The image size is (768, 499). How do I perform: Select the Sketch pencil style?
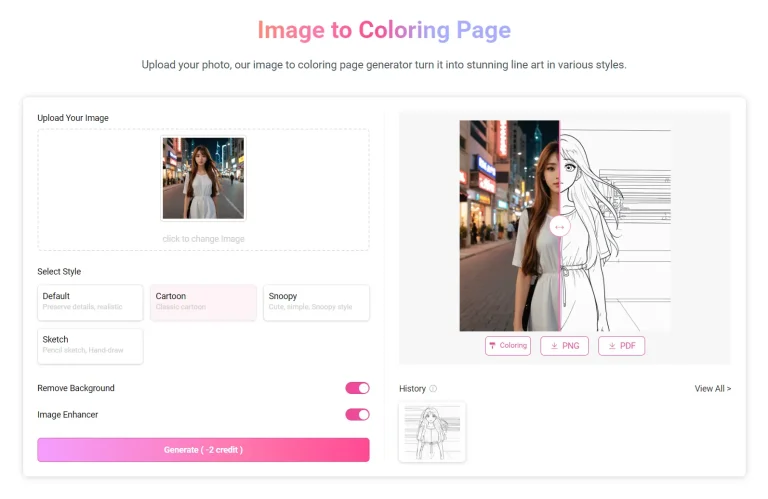tap(90, 346)
